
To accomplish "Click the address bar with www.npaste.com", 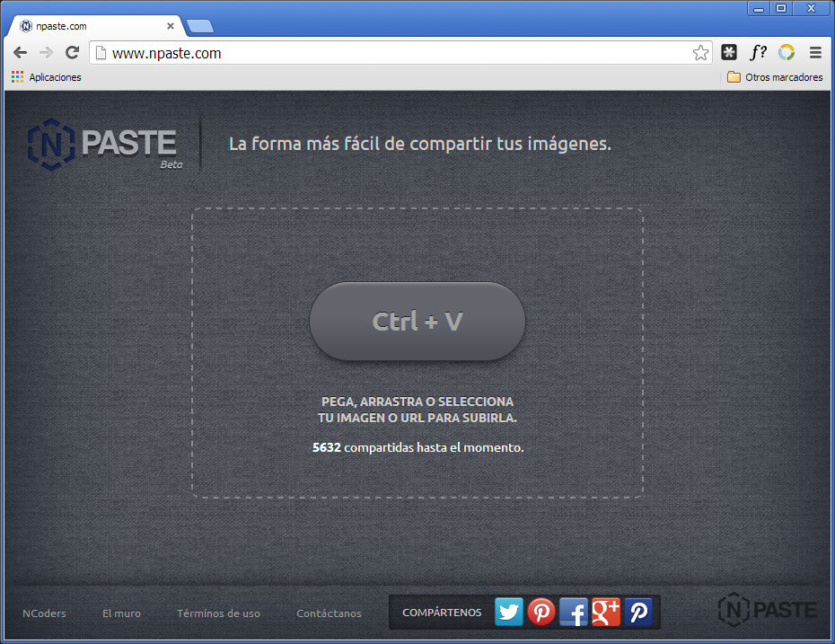I will [400, 53].
